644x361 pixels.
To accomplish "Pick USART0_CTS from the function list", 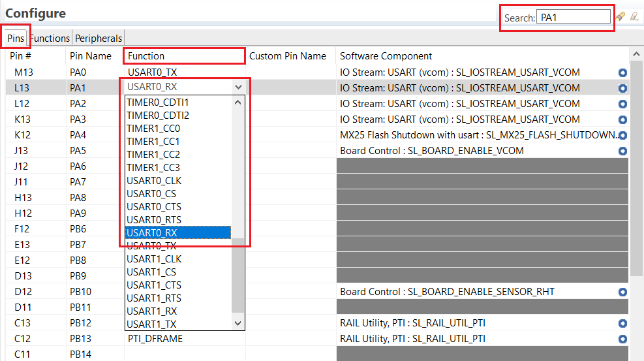I will pyautogui.click(x=154, y=207).
